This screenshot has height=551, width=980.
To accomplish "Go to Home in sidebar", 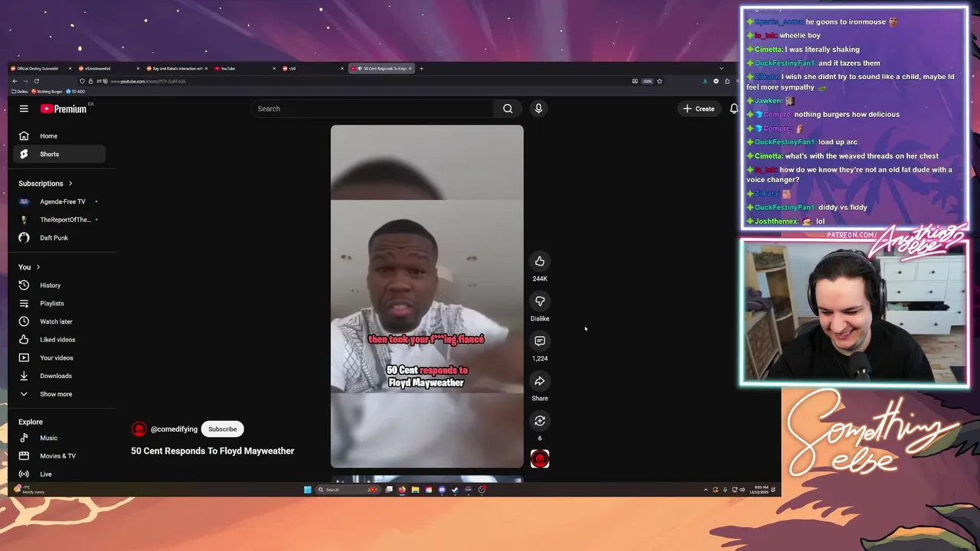I will tap(59, 136).
